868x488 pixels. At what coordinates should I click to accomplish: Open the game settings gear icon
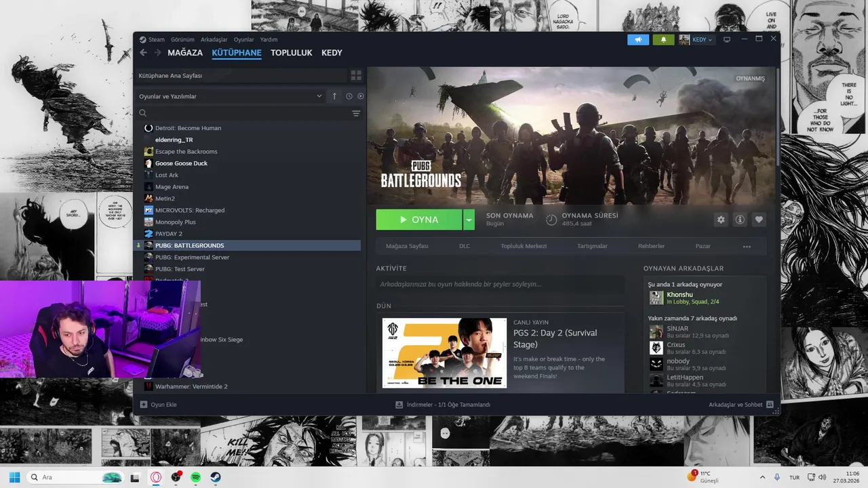click(x=721, y=220)
